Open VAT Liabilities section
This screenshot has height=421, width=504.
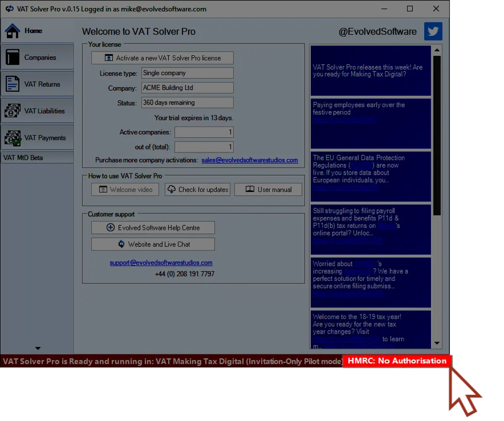[x=37, y=111]
